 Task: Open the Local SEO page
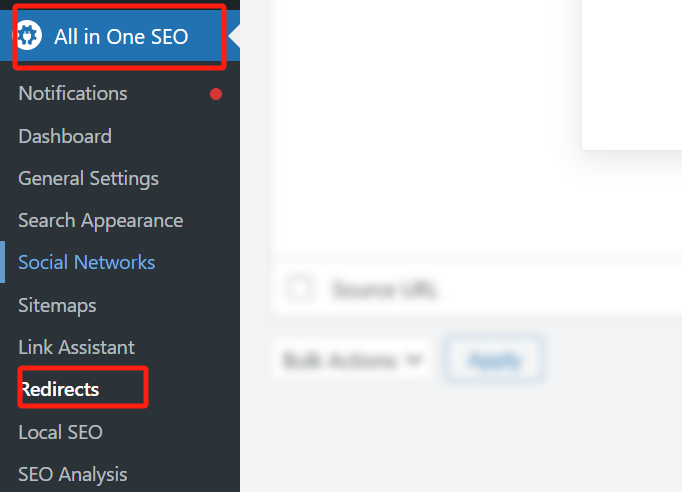(x=60, y=432)
